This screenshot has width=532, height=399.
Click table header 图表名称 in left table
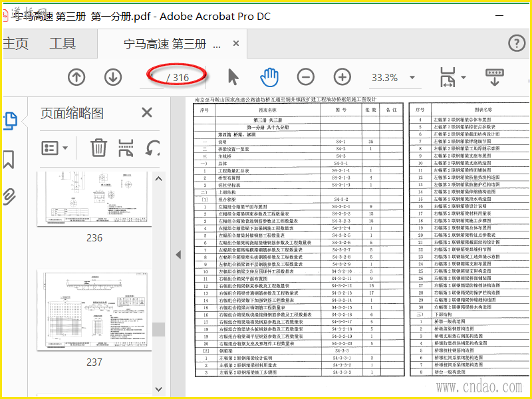[x=268, y=110]
